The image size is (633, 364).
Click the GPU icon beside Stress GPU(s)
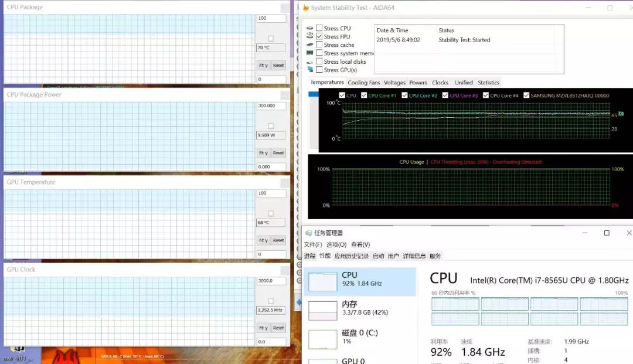pos(309,69)
